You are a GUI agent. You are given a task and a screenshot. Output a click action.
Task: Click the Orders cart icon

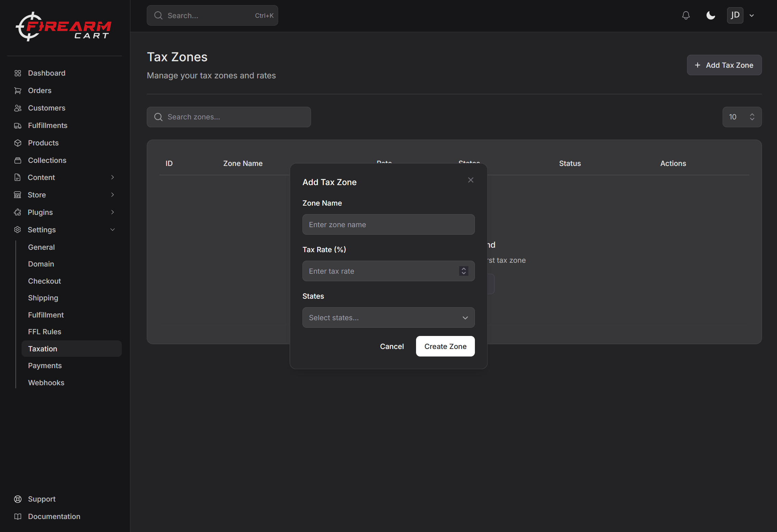(x=18, y=91)
